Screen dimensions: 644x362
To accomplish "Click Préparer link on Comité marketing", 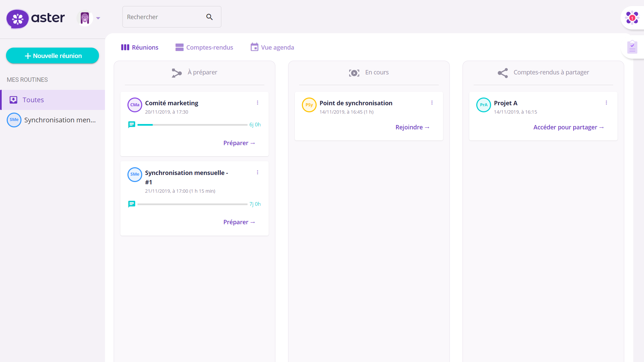I will (x=239, y=142).
